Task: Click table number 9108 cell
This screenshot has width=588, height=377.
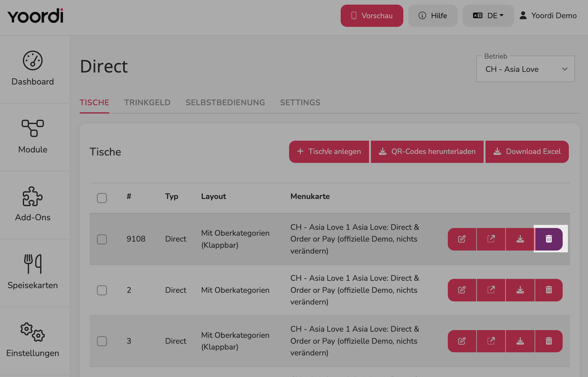Action: (x=136, y=239)
